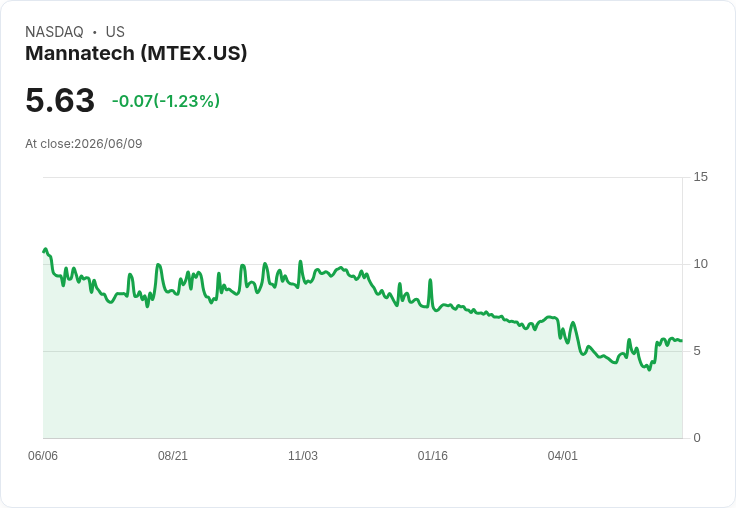
Task: Click the Mannatech (MTEX.US) title
Action: (x=136, y=53)
